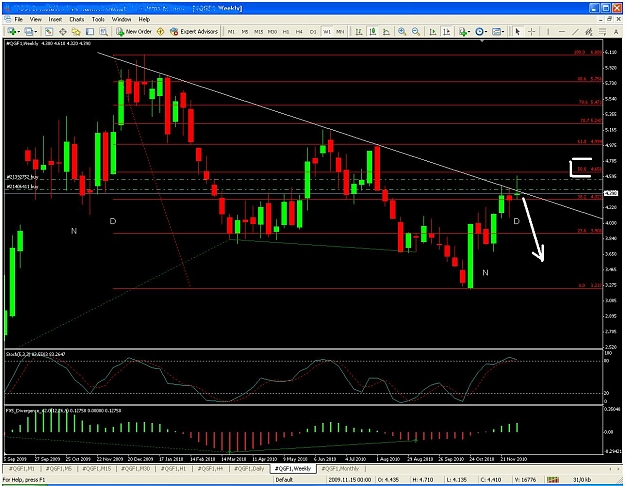The width and height of the screenshot is (625, 486).
Task: Switch to the #QGF1,Daily chart tab
Action: [x=249, y=468]
